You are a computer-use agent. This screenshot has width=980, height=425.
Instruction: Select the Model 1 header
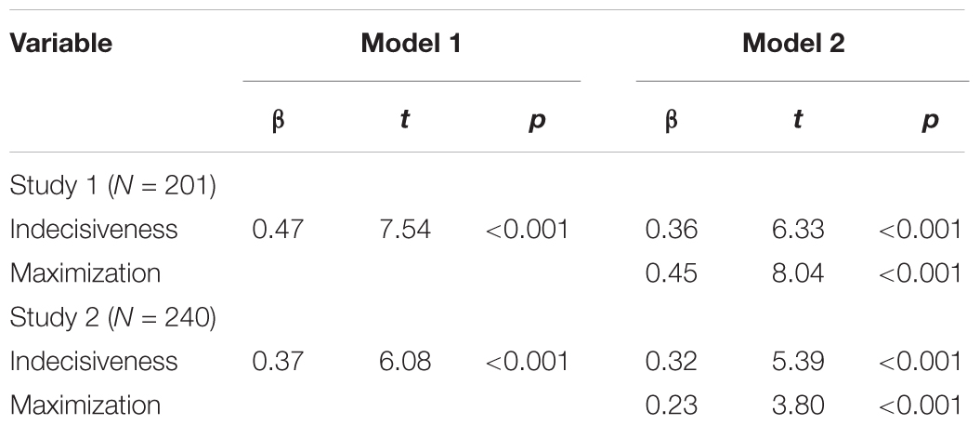[x=412, y=46]
